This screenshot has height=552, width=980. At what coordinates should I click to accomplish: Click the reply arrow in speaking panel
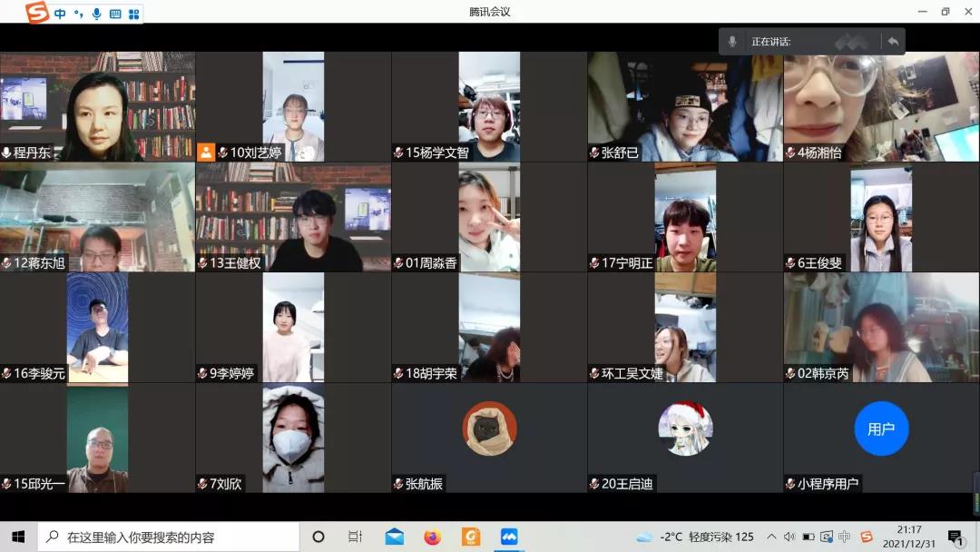point(893,42)
